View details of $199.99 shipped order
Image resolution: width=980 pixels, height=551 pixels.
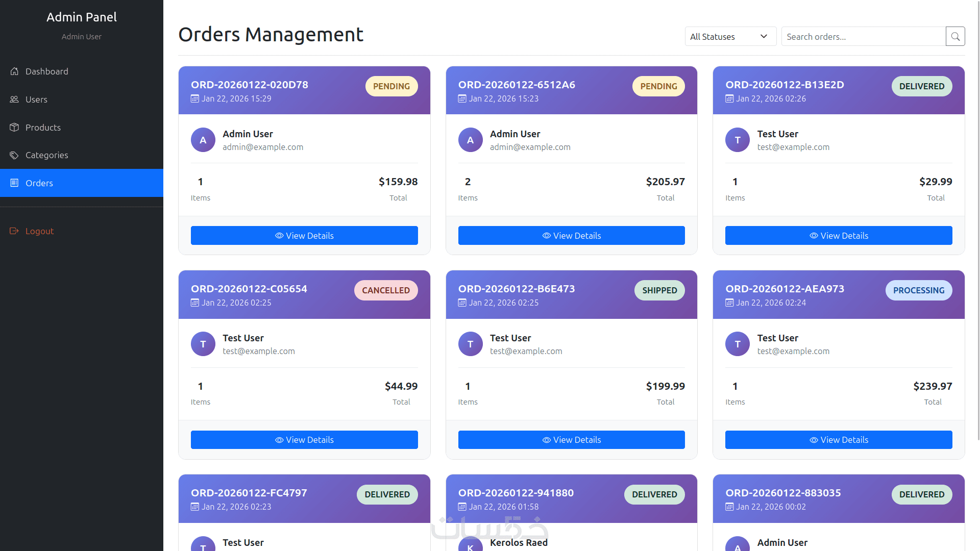(x=571, y=440)
